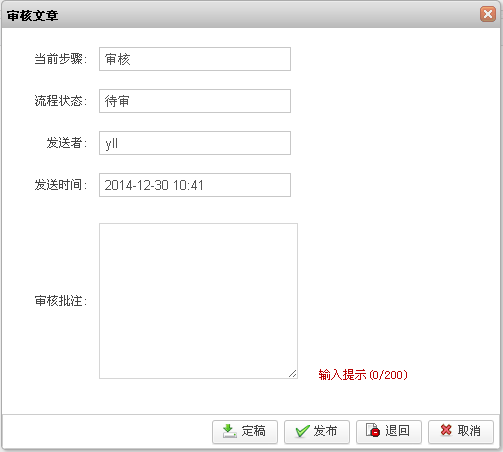The height and width of the screenshot is (452, 503).
Task: Select the 发送者 field containing yll
Action: point(195,143)
